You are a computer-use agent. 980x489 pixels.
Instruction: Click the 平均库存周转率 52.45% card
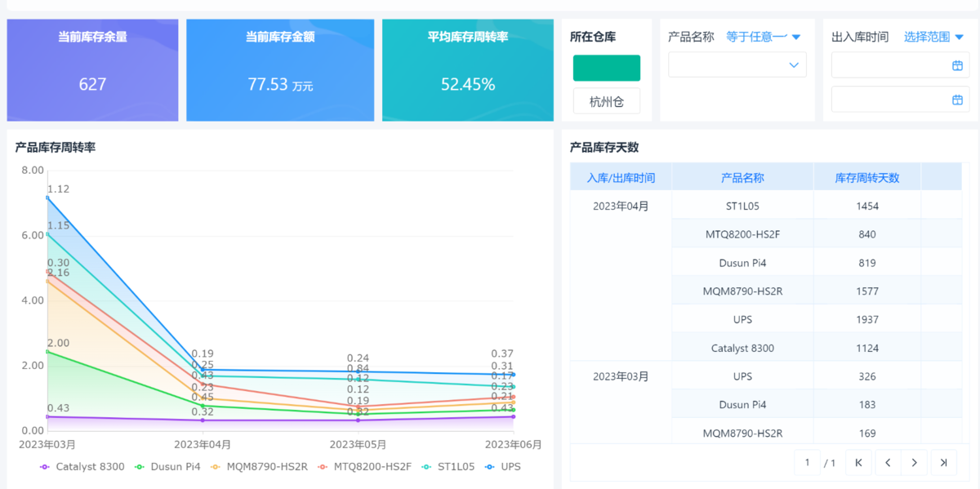(x=468, y=70)
